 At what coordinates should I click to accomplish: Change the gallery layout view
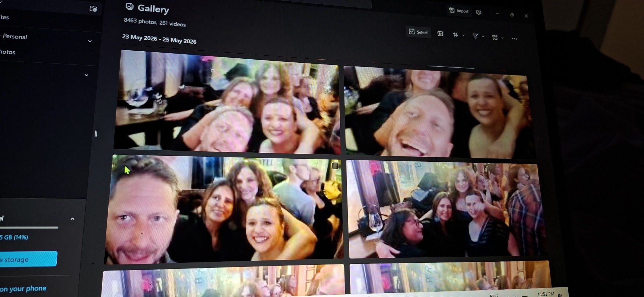click(497, 37)
